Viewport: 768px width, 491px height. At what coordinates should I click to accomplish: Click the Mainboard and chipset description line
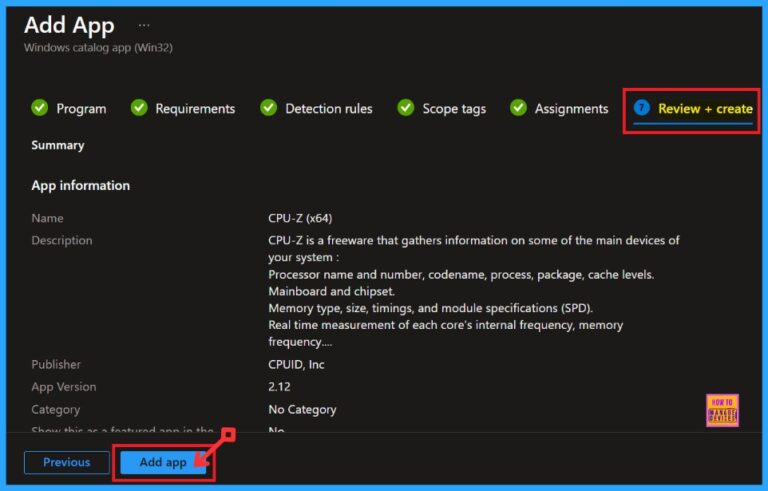point(332,291)
